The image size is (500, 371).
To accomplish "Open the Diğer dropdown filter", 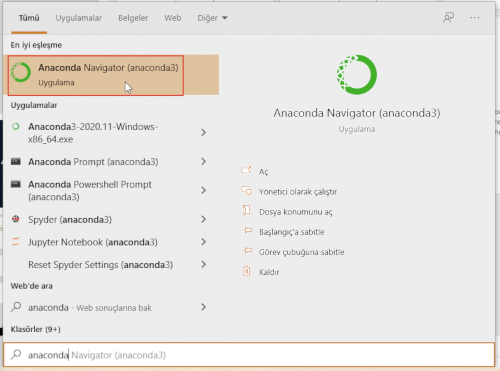I will [212, 18].
